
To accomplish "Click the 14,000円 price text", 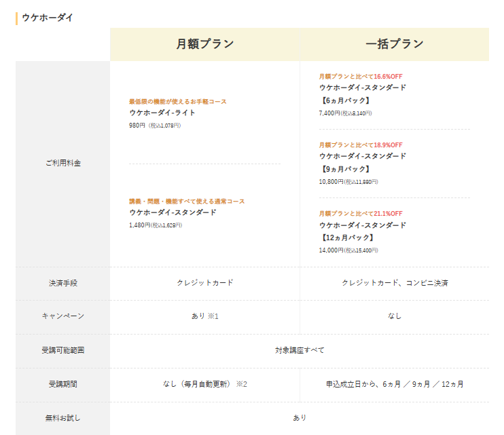I will click(331, 250).
